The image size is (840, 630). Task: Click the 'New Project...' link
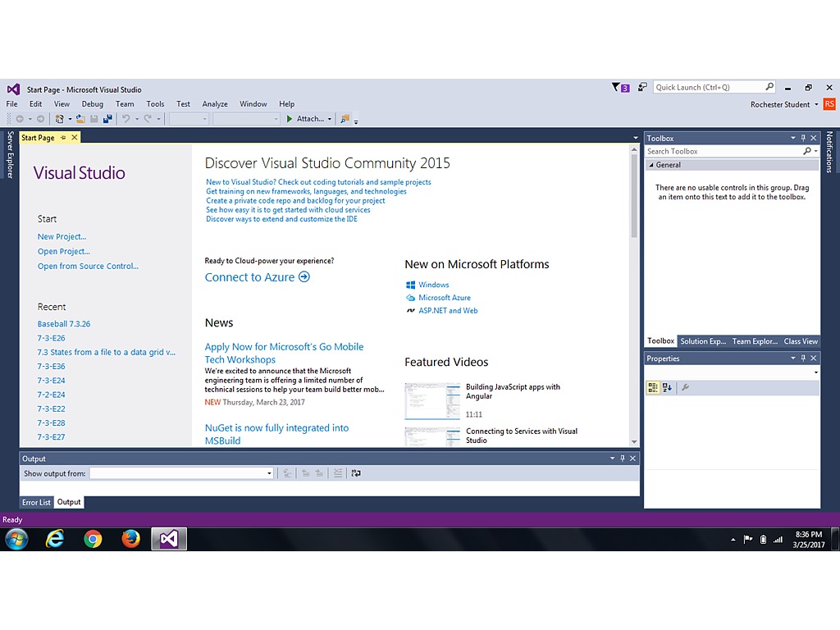pos(62,236)
